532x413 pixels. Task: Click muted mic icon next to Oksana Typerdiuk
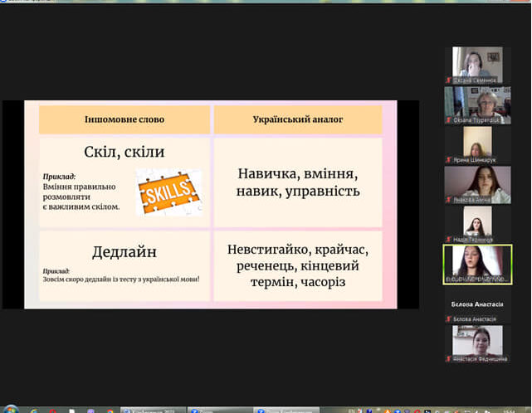coord(448,119)
